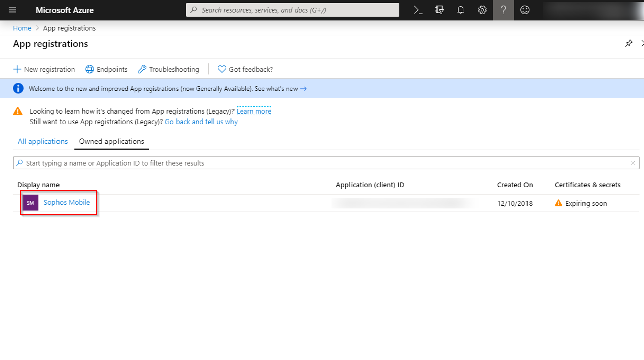
Task: Click Got feedback? button
Action: click(245, 69)
